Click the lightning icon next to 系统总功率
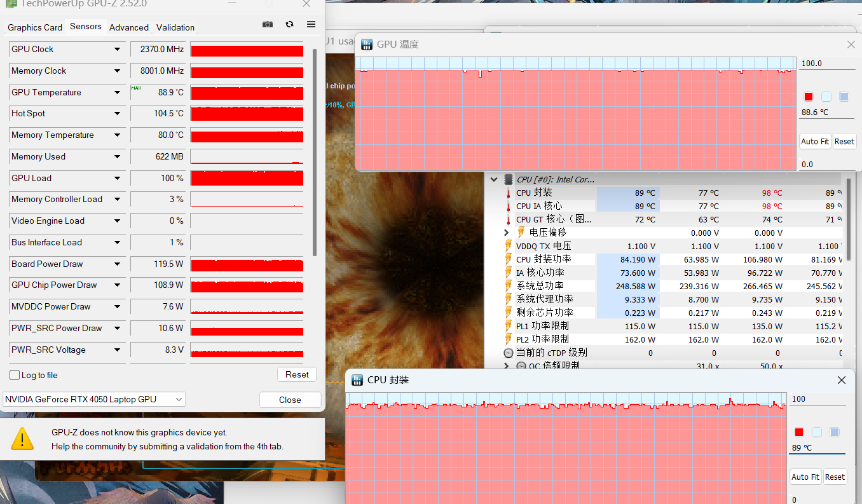The image size is (862, 504). pyautogui.click(x=508, y=286)
